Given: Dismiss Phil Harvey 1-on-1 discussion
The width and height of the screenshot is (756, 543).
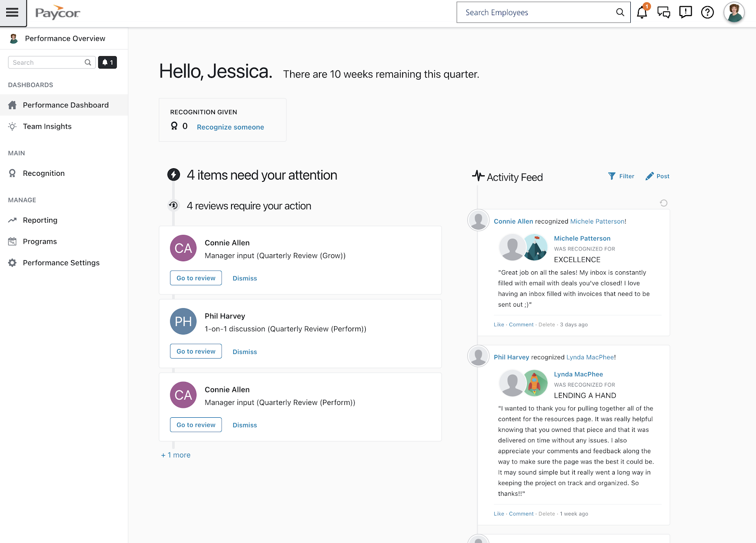Looking at the screenshot, I should pyautogui.click(x=245, y=352).
